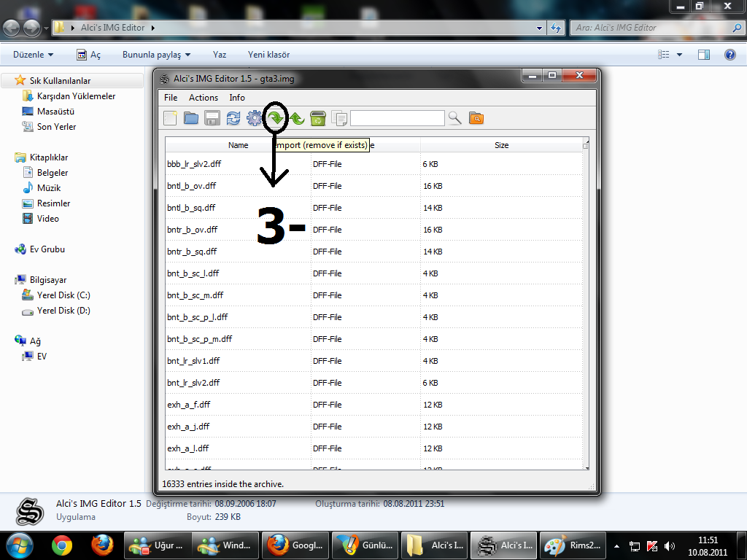This screenshot has height=560, width=747.
Task: Click the Import (remove if exists) icon
Action: pos(276,117)
